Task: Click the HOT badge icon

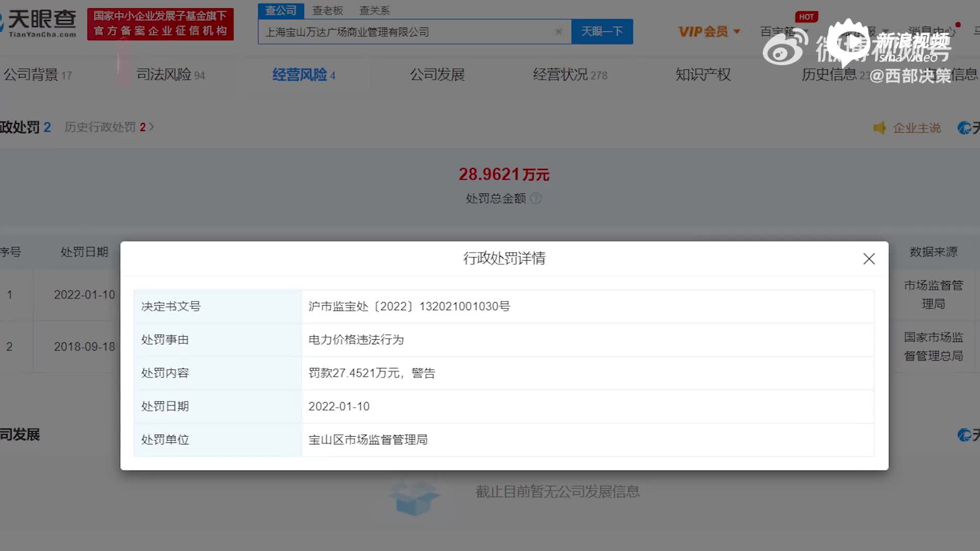Action: [806, 17]
